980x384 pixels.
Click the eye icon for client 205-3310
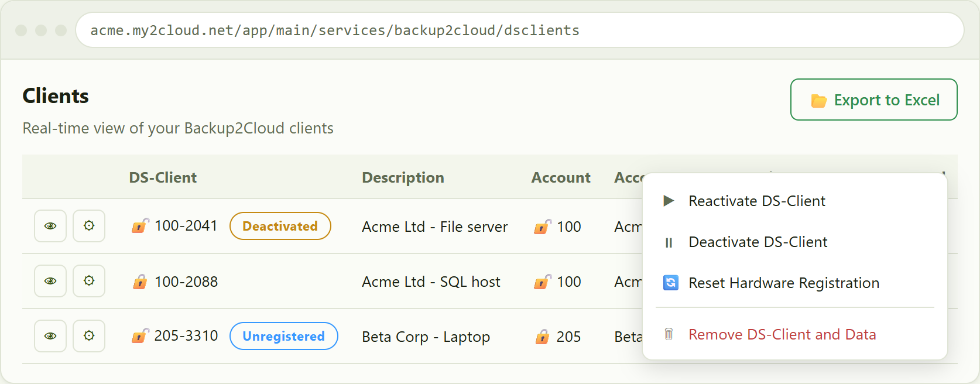50,336
